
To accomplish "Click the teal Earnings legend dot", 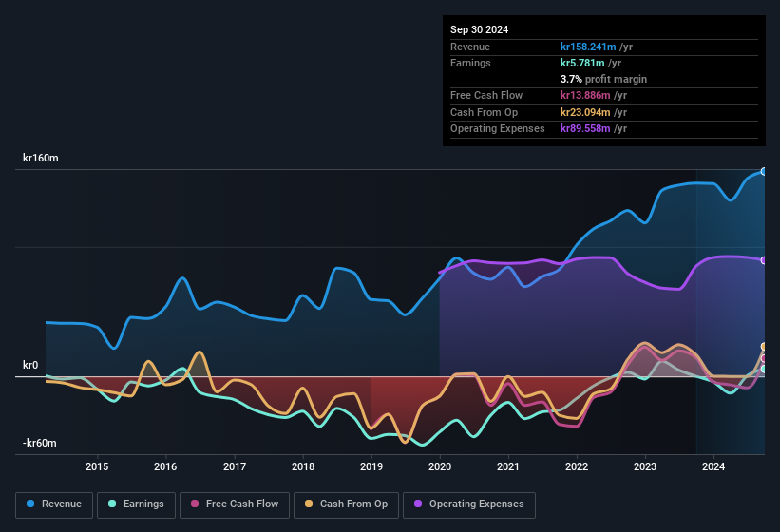I will pos(112,503).
